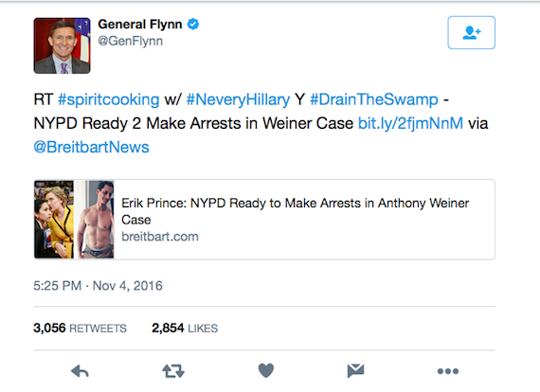View the list of 2,854 likes
The height and width of the screenshot is (392, 540).
[x=185, y=328]
